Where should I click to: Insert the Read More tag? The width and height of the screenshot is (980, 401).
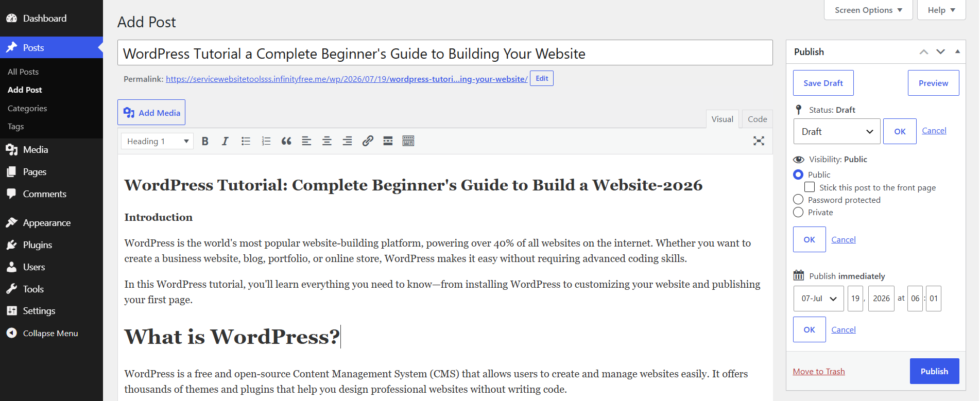(388, 141)
